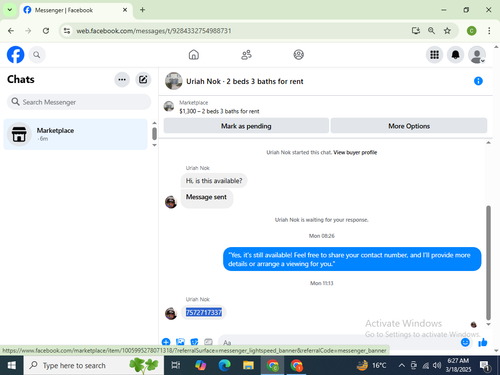
Task: Click the chat list scrollbar thumb
Action: coord(154,134)
